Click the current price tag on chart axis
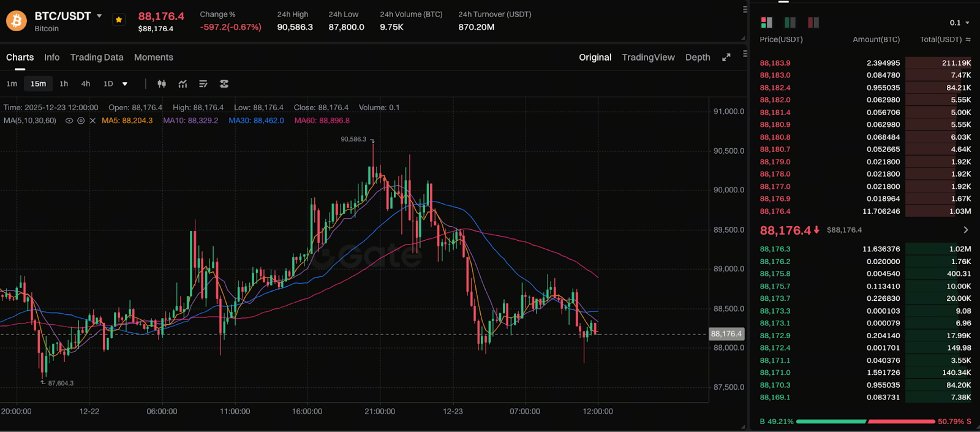 pos(726,334)
